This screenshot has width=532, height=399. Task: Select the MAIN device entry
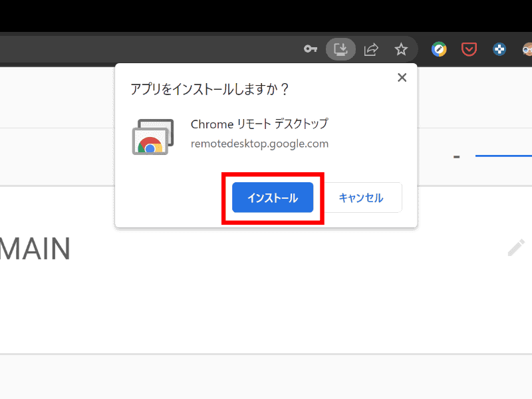click(35, 249)
